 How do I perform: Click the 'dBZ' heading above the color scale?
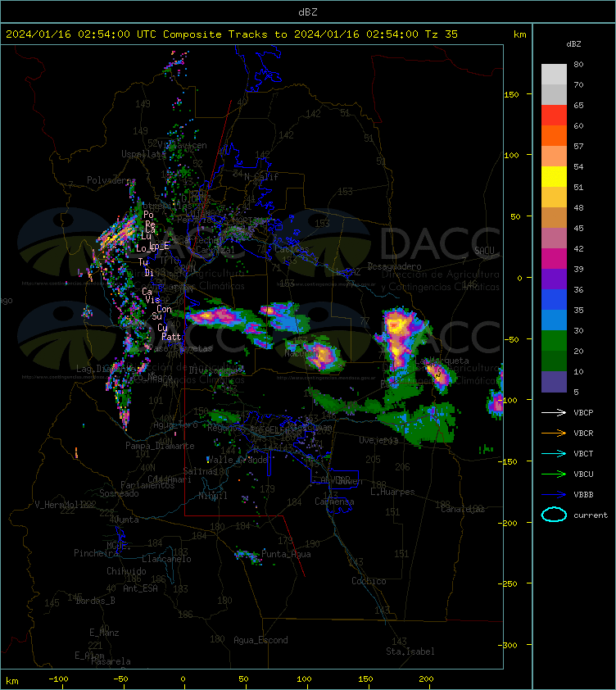coord(573,44)
